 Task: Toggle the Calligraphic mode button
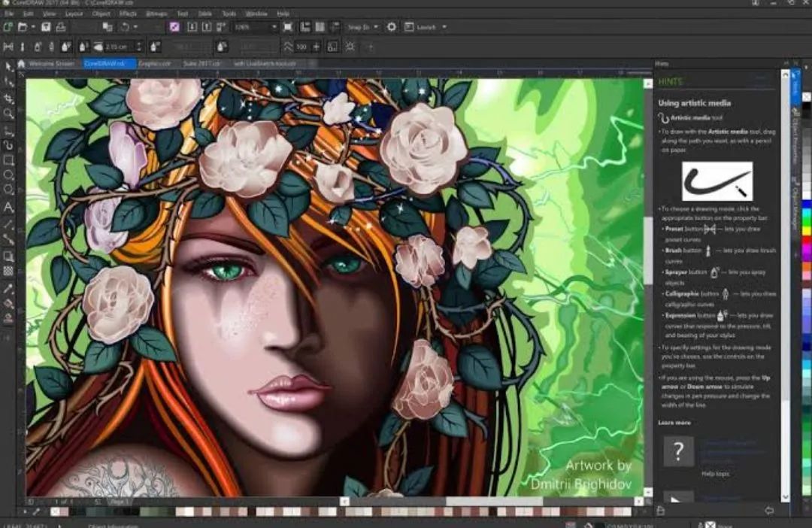click(51, 47)
